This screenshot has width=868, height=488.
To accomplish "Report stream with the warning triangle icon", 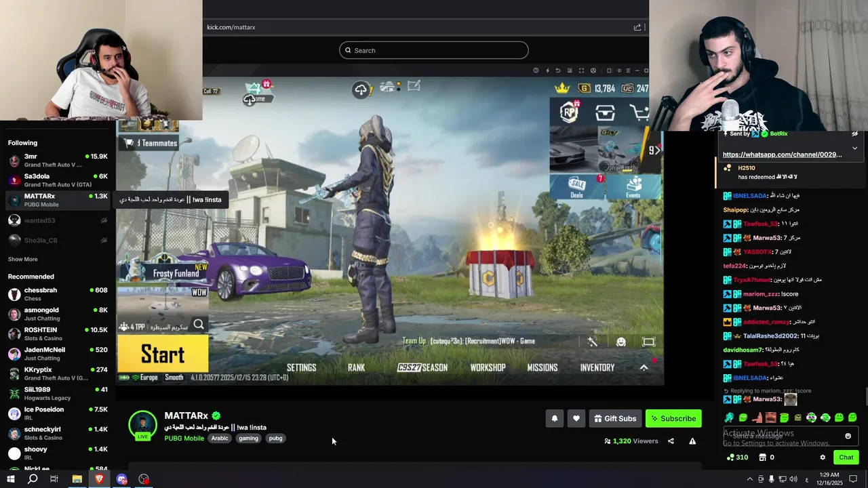I will 692,441.
